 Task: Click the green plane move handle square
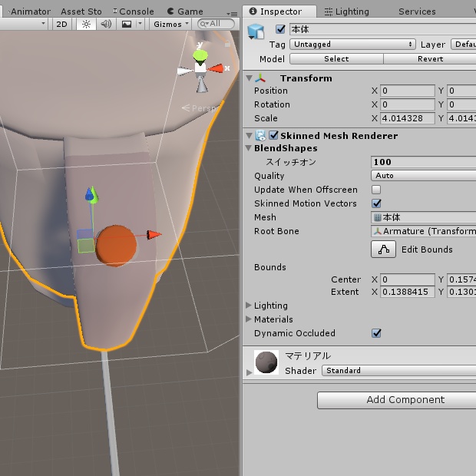(x=86, y=246)
